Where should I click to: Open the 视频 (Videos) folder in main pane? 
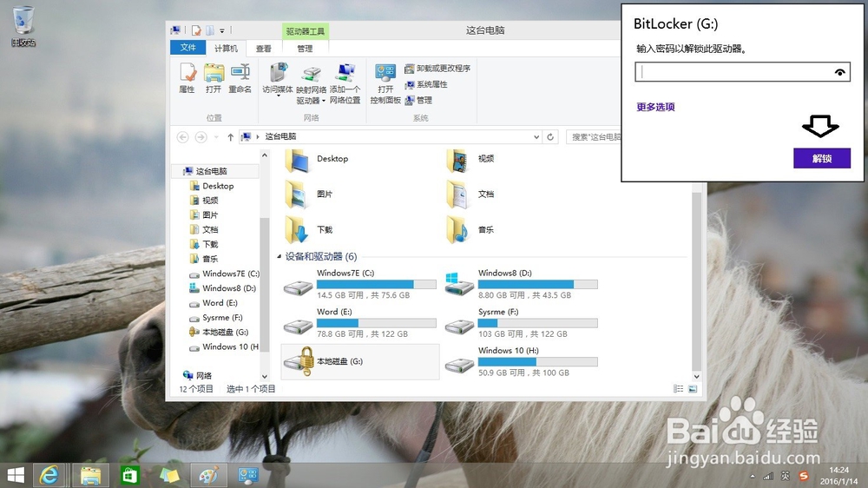470,160
